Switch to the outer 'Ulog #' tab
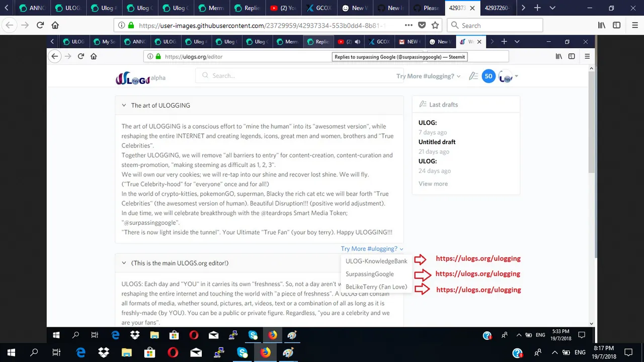 pyautogui.click(x=104, y=8)
